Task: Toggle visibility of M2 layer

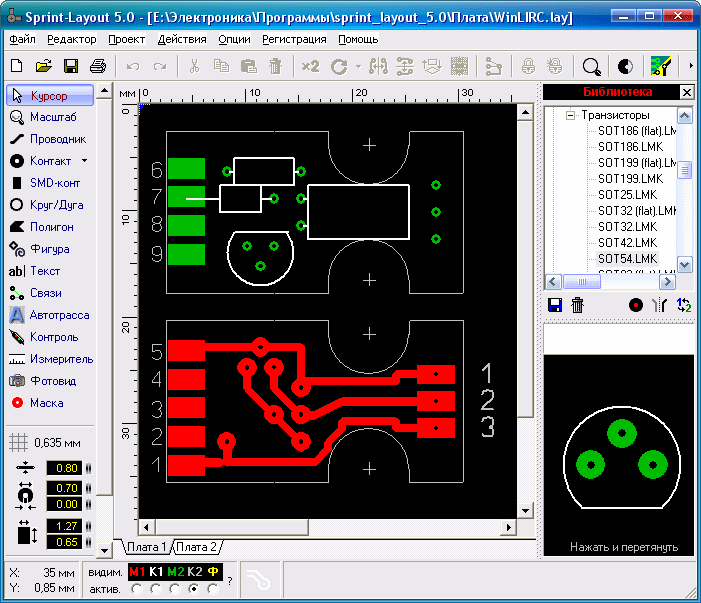Action: click(175, 572)
